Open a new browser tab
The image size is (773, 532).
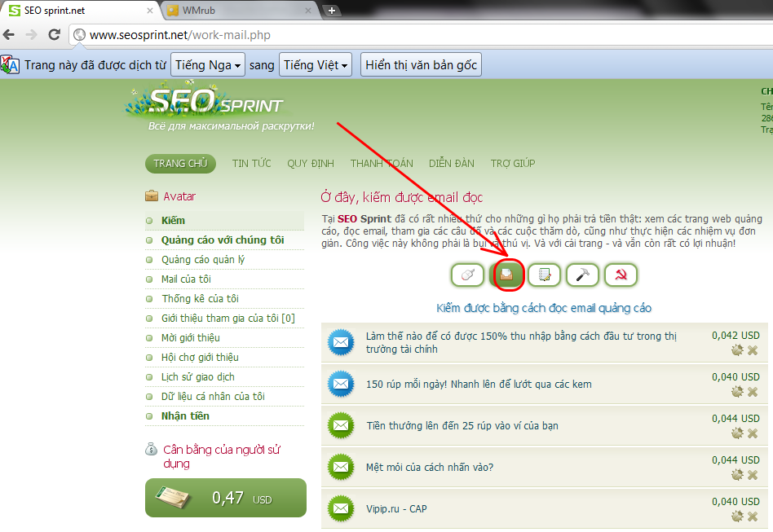[x=332, y=11]
